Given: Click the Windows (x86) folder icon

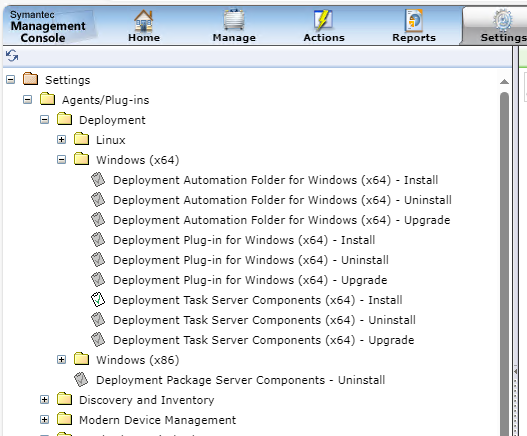Looking at the screenshot, I should (82, 359).
